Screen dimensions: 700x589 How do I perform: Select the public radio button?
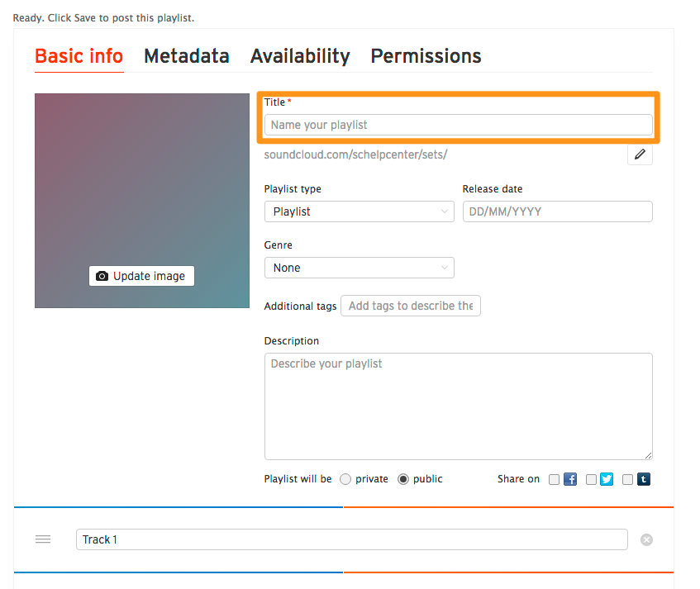(403, 479)
